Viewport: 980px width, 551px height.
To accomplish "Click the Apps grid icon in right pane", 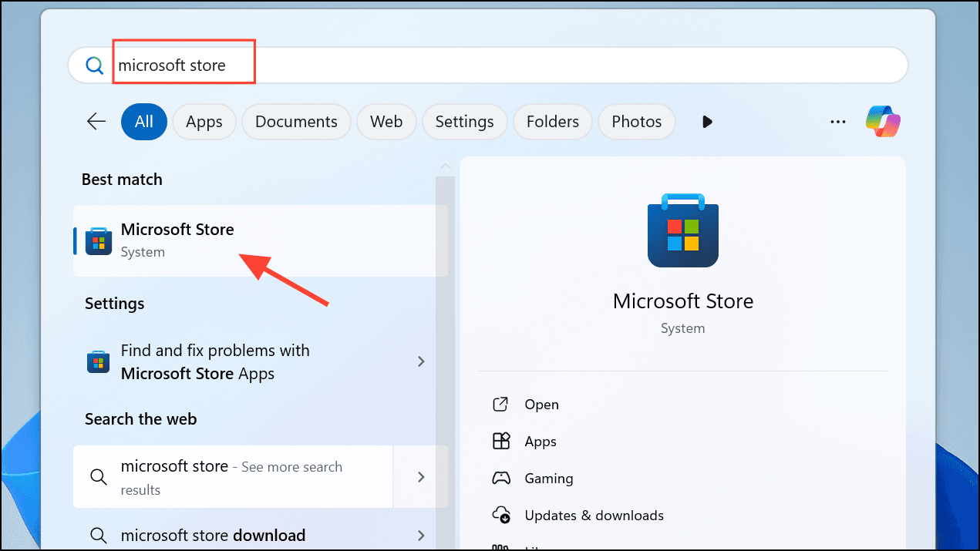I will 501,442.
